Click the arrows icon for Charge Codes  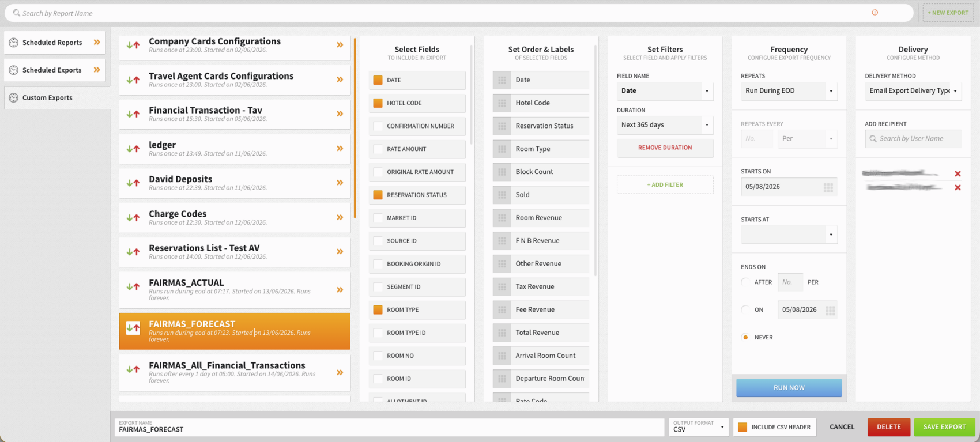(133, 217)
